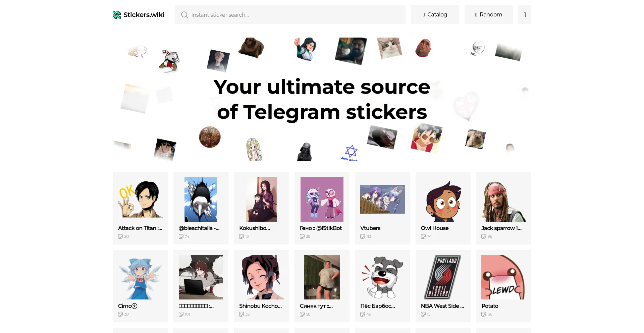Click the search magnifier icon
644x333 pixels.
point(184,15)
